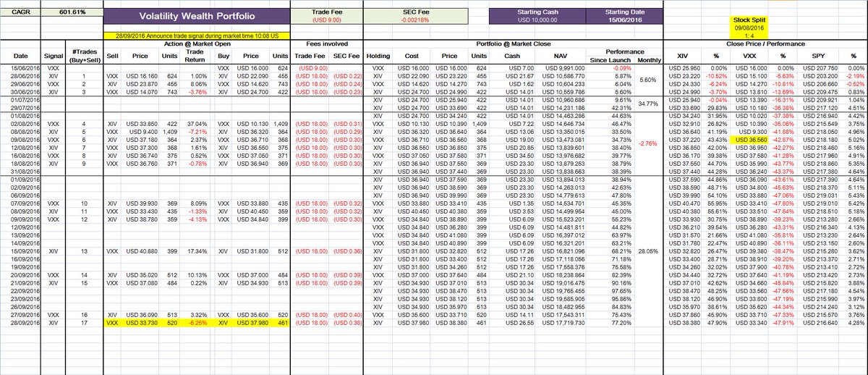Viewport: 868px width, 375px height.
Task: Select the highlighted trade return -6.26%
Action: [x=195, y=324]
